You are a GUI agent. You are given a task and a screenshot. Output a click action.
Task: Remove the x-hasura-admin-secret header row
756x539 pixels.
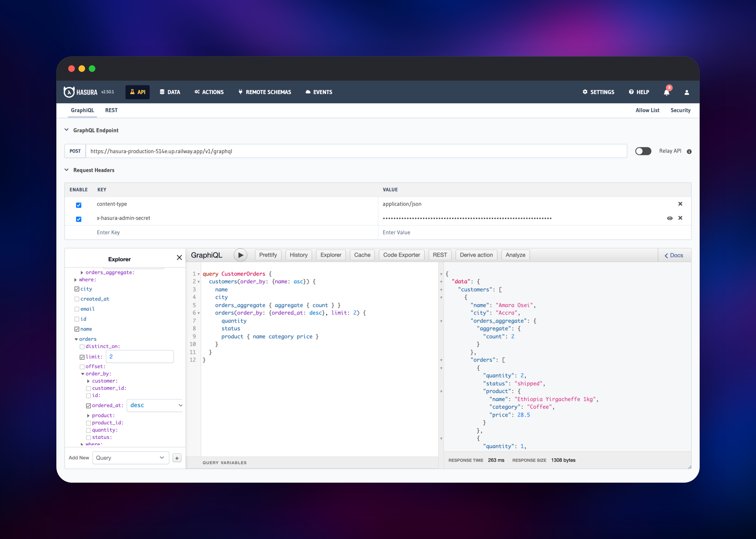tap(680, 218)
